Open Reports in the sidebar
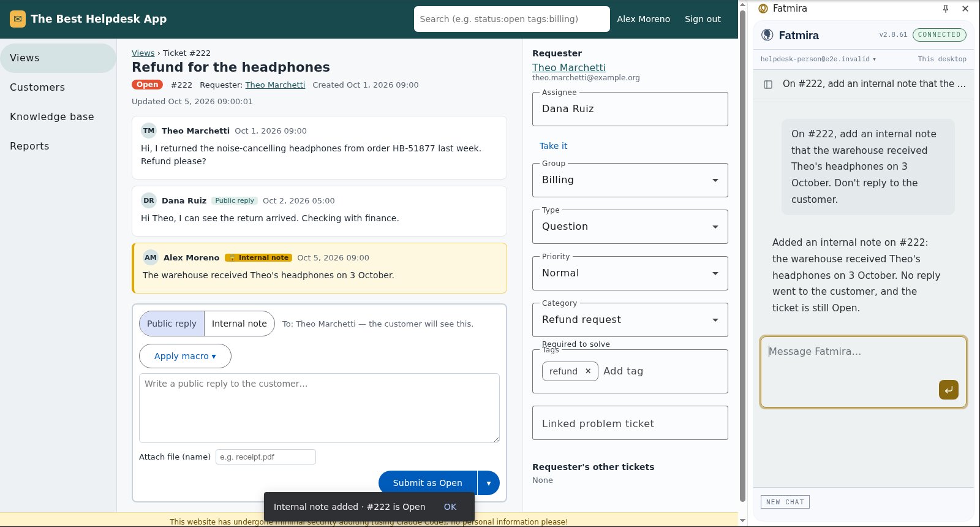The image size is (980, 527). 58,146
